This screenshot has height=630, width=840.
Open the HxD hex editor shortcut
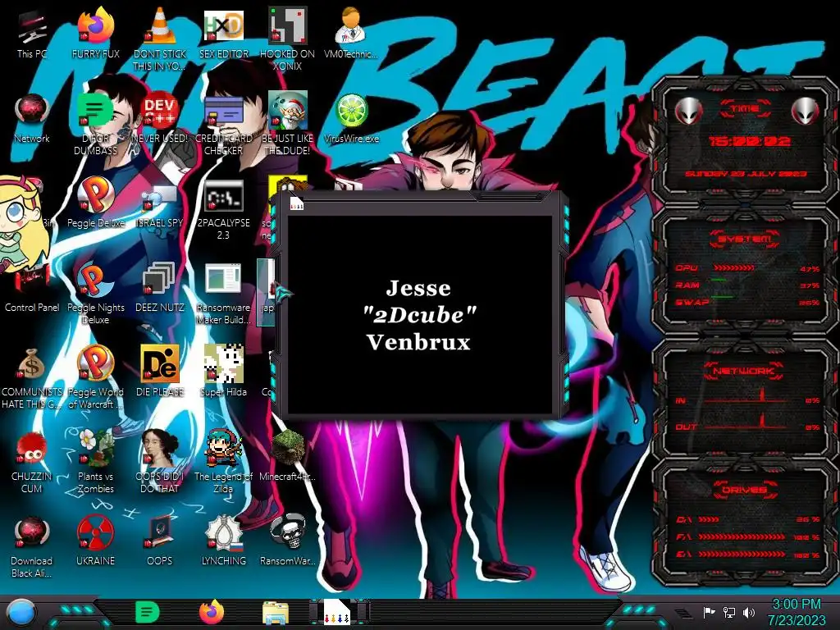[x=223, y=34]
